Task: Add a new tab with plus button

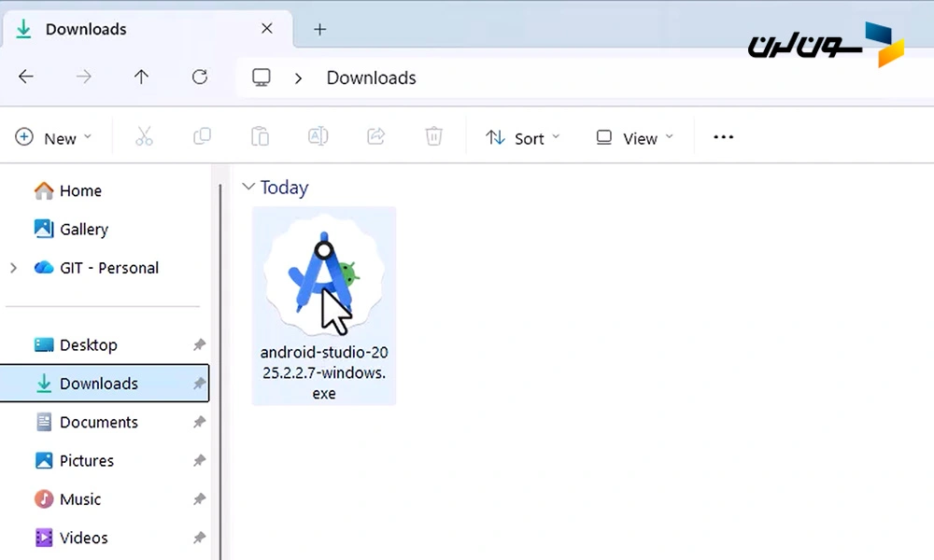Action: (319, 29)
